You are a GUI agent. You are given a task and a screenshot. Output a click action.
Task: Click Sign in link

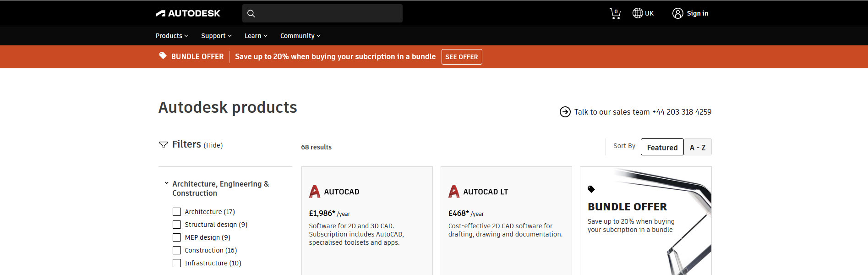tap(697, 13)
